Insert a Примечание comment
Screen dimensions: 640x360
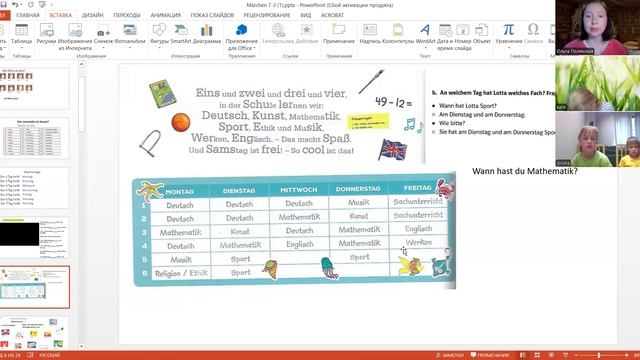339,34
